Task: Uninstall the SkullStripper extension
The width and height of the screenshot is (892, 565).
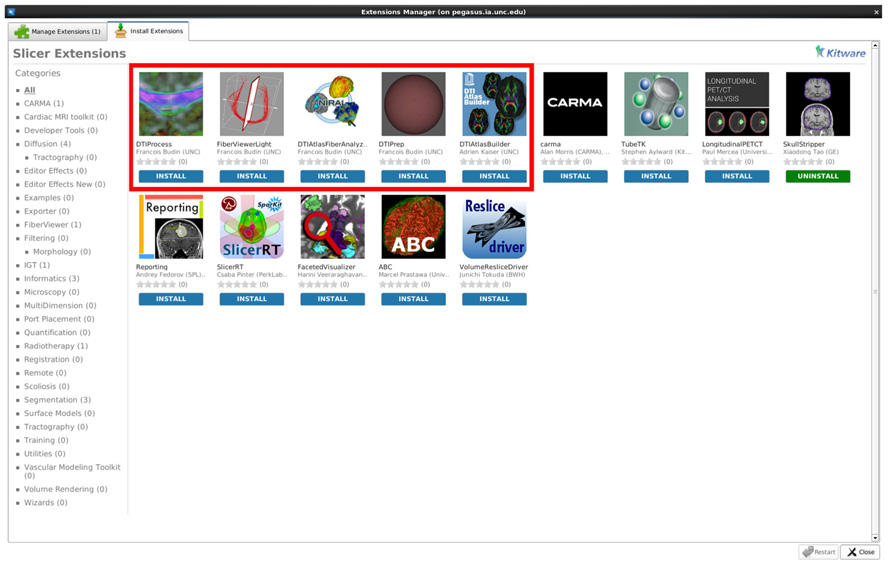Action: pos(817,176)
